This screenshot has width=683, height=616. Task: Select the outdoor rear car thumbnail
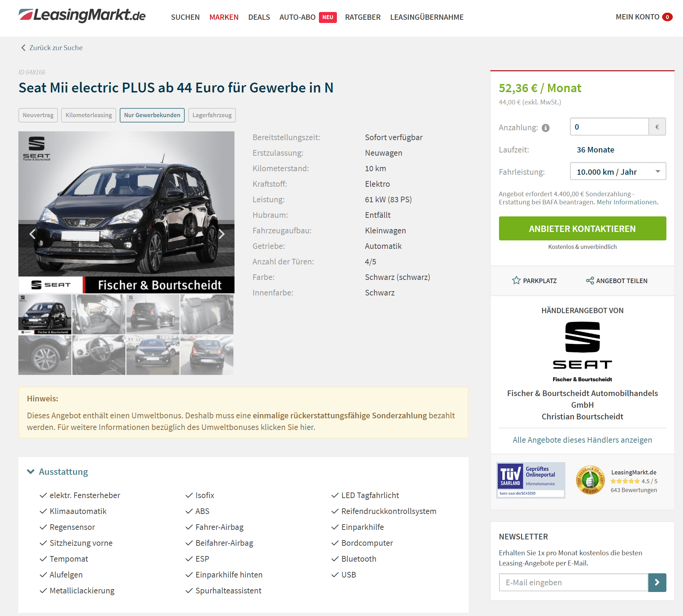tap(207, 355)
